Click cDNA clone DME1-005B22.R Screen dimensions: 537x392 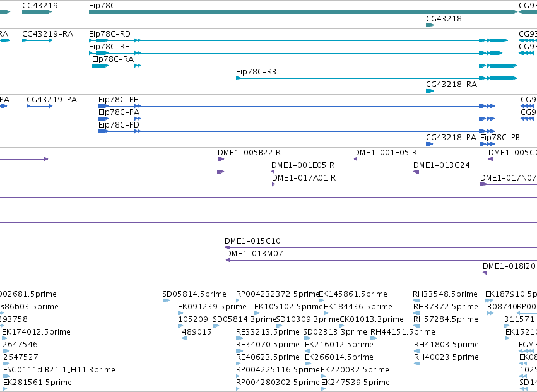221,159
